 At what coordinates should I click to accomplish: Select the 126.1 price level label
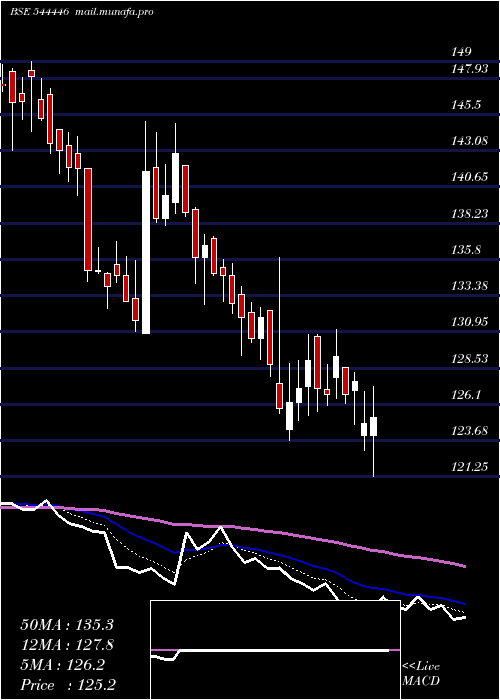[467, 395]
